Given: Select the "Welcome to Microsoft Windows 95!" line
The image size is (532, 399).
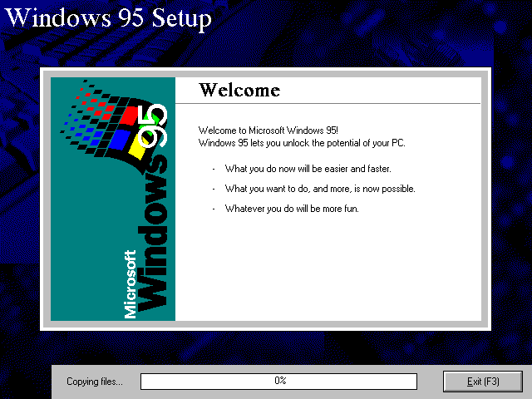Looking at the screenshot, I should 268,131.
